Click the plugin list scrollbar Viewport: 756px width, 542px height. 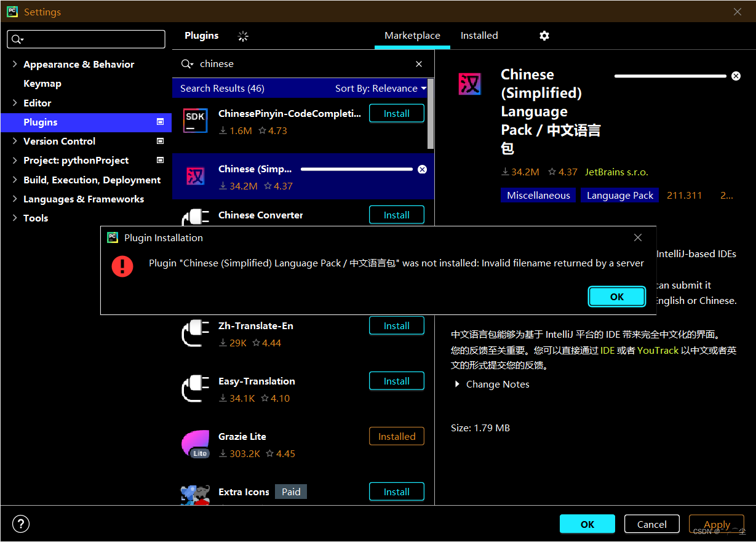point(431,114)
